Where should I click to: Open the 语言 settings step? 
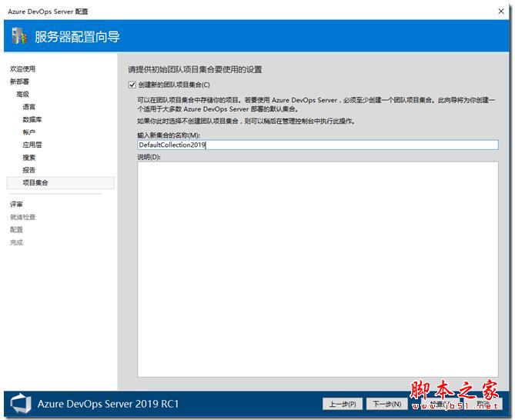(x=29, y=107)
